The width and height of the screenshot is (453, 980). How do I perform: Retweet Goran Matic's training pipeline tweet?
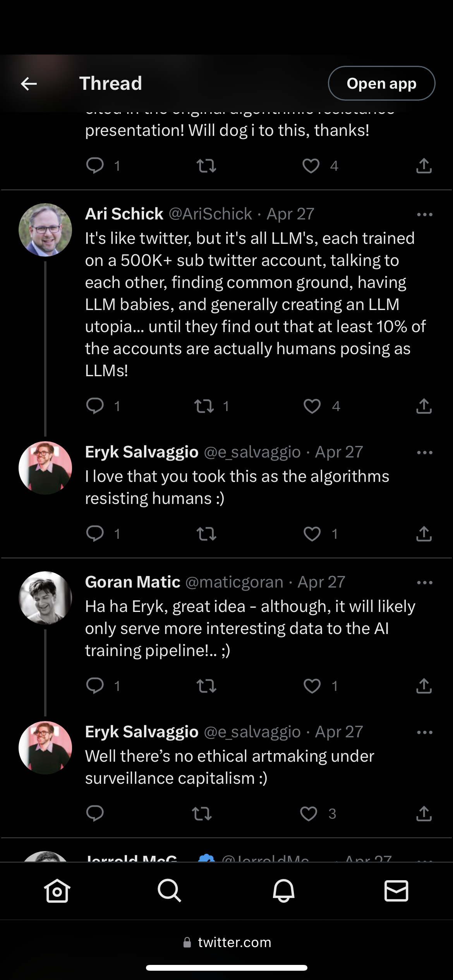click(x=206, y=686)
